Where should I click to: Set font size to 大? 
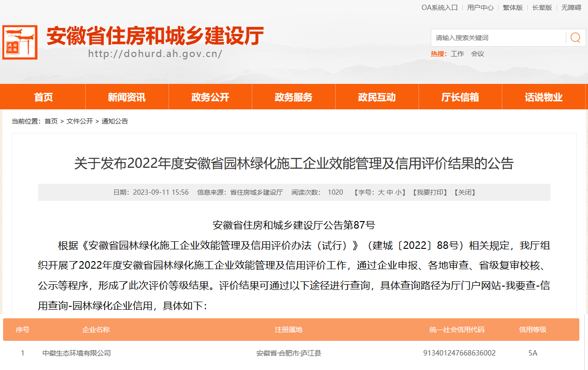coord(381,192)
